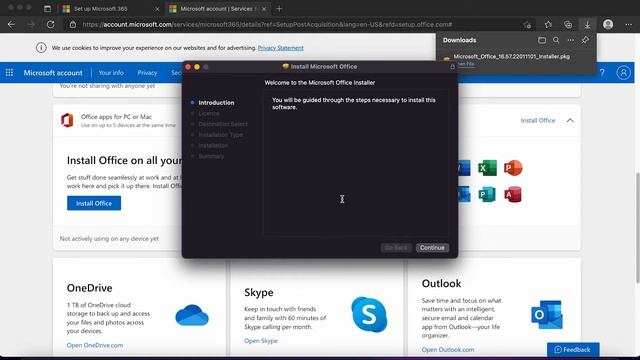Screen dimensions: 640x360
Task: Click the Feedback button
Action: click(573, 350)
